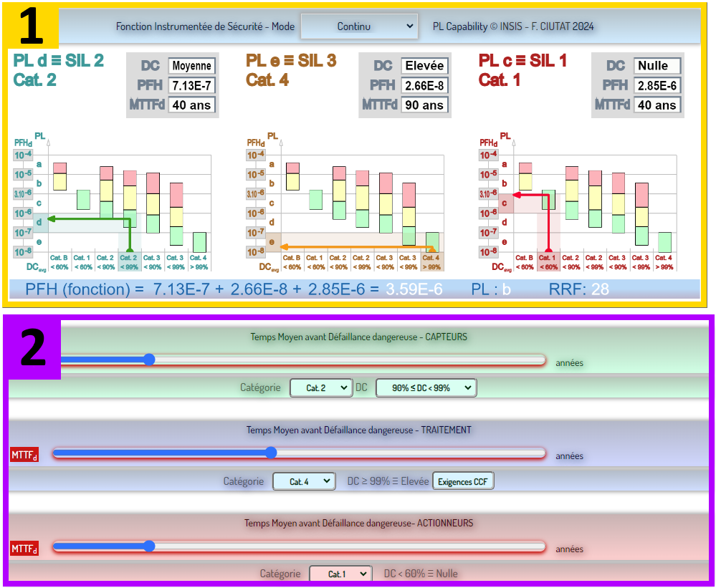This screenshot has height=588, width=716.
Task: Adjust the TRAITEMENT MTTFd slider handle
Action: tap(270, 453)
